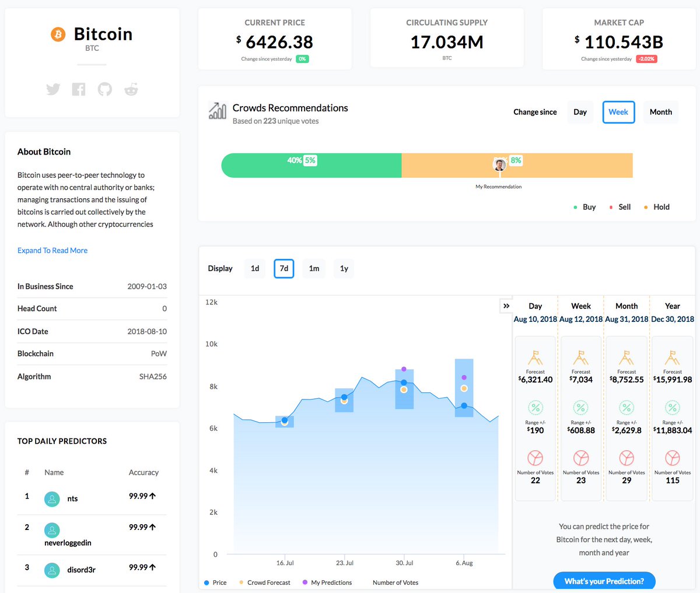The image size is (700, 593).
Task: Toggle Number of Votes series in legend
Action: click(395, 583)
